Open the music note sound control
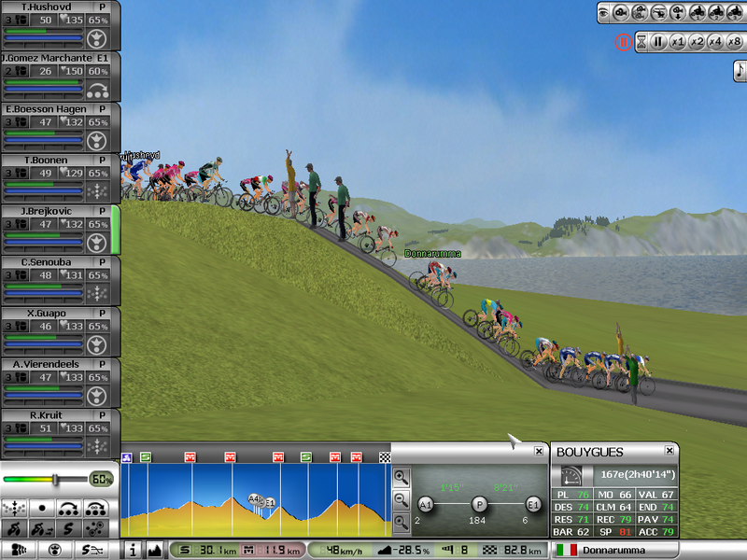 pyautogui.click(x=739, y=70)
